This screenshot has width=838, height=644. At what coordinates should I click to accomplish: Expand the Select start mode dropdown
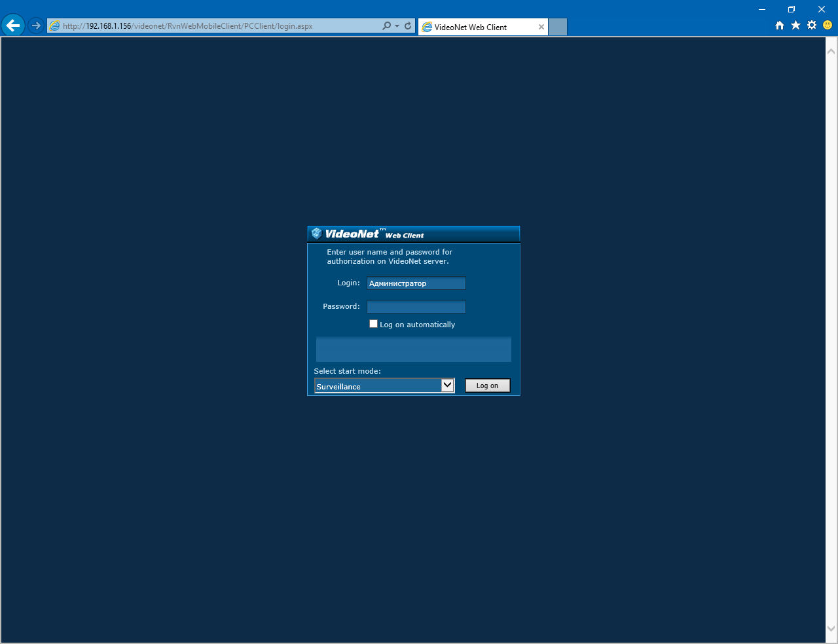tap(447, 385)
